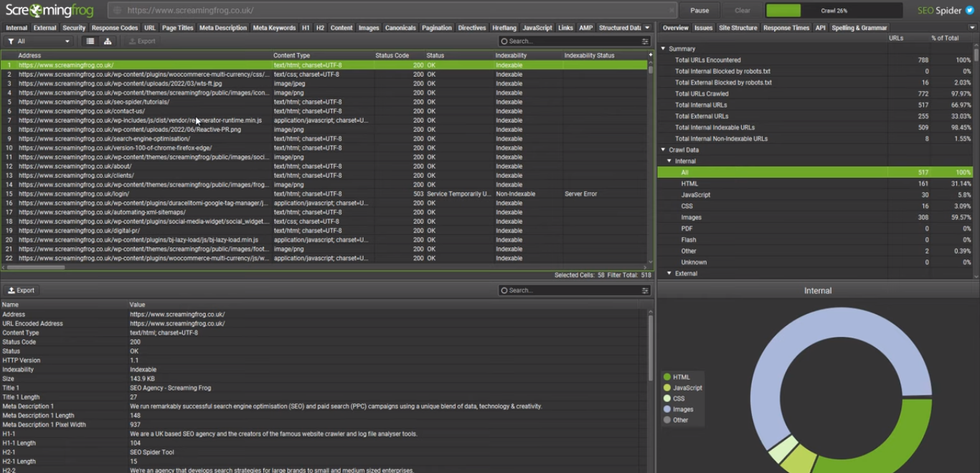
Task: Collapse the Summary section
Action: click(x=664, y=49)
